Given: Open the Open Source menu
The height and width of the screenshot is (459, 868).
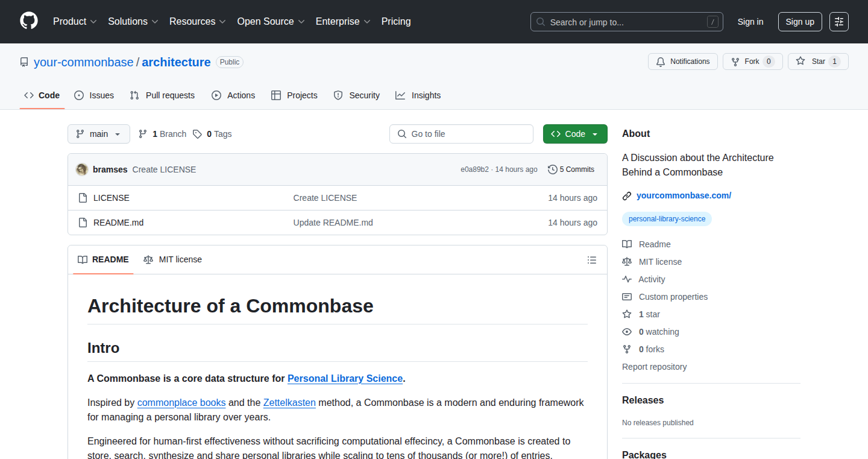Looking at the screenshot, I should [x=271, y=22].
